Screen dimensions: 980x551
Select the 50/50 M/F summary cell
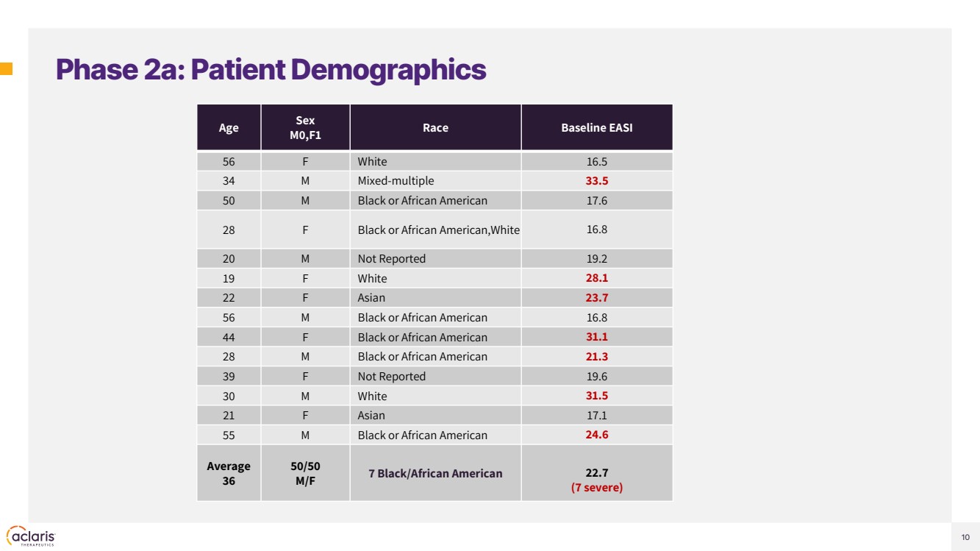[x=305, y=474]
